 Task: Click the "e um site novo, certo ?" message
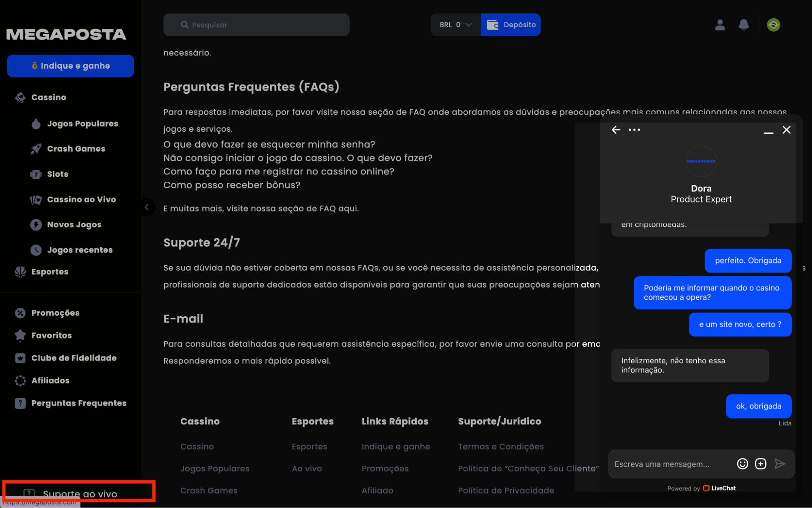pos(740,324)
